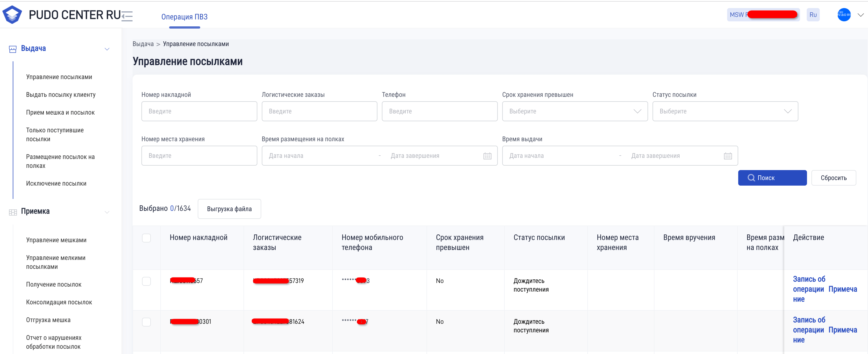Click the Время вручения column header

[689, 238]
